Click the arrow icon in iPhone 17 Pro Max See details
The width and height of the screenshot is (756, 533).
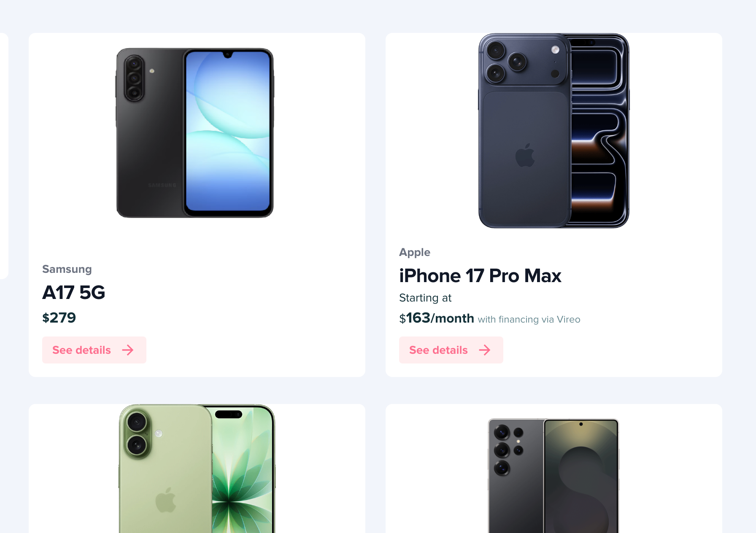click(x=485, y=350)
